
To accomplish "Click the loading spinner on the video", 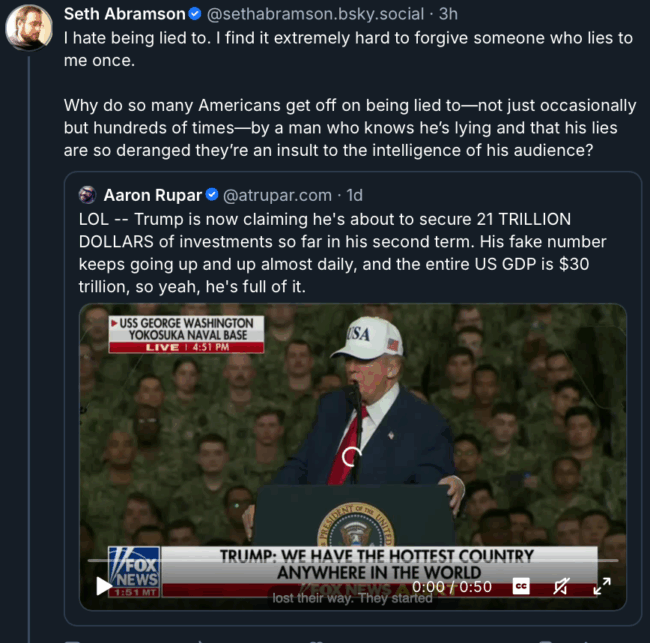I will [x=353, y=457].
